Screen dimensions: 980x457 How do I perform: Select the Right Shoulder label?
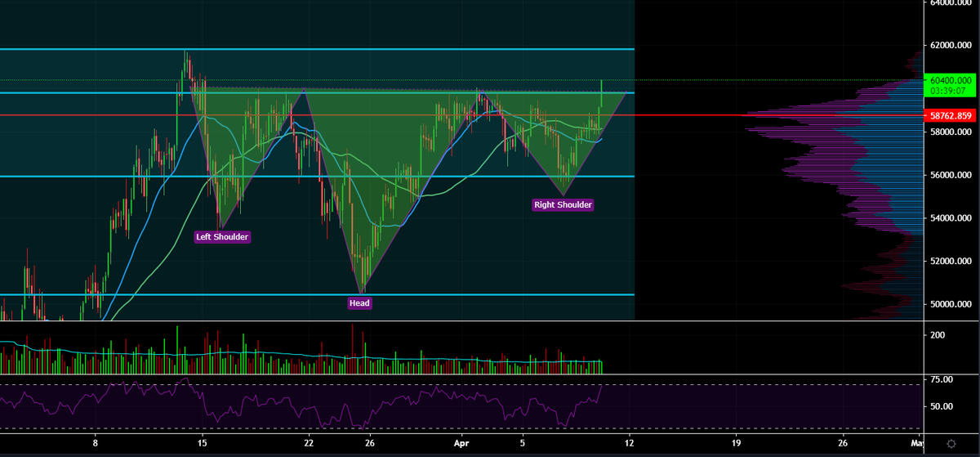[563, 205]
